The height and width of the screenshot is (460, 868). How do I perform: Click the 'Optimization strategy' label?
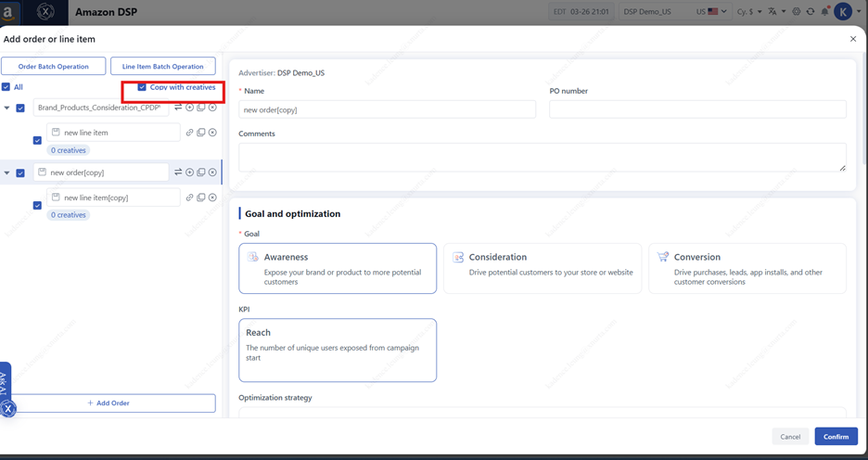(x=275, y=398)
